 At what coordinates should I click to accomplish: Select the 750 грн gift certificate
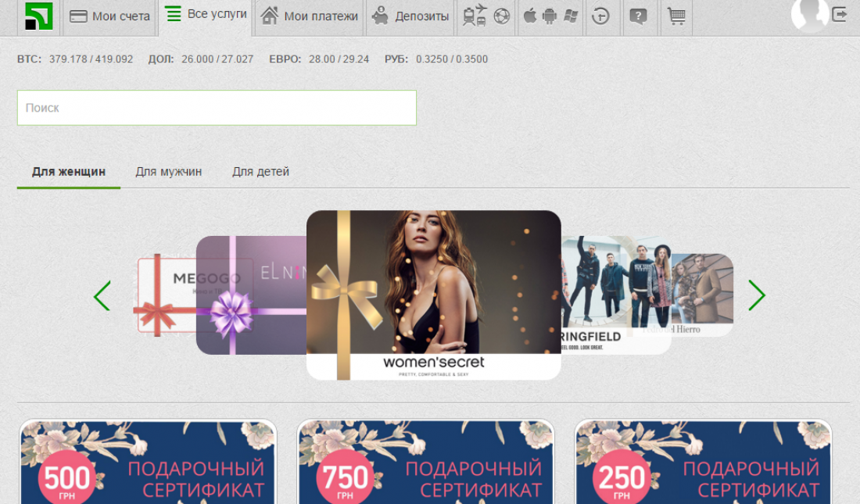426,463
